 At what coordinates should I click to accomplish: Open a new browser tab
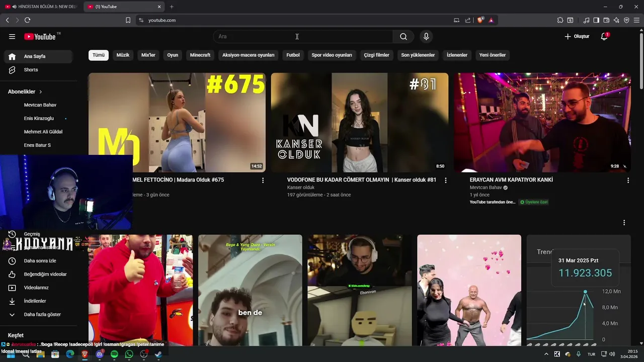172,7
